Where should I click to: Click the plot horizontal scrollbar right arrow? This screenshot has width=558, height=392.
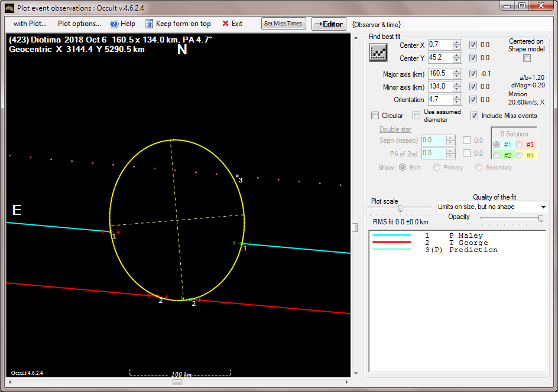(346, 382)
